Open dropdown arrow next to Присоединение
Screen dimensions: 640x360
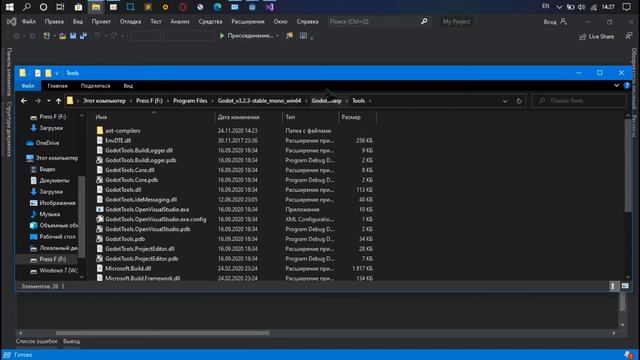click(x=278, y=36)
